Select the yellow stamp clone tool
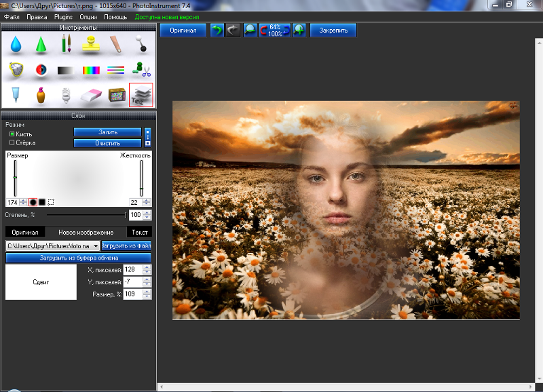Image resolution: width=543 pixels, height=392 pixels. (x=91, y=44)
